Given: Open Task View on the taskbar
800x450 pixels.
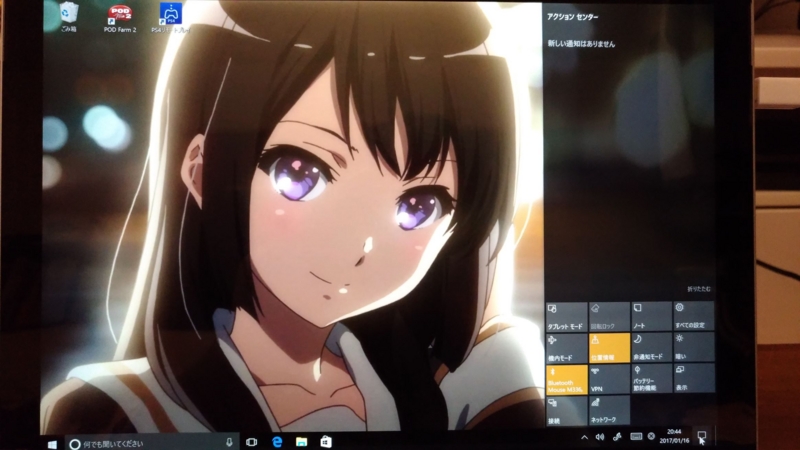Looking at the screenshot, I should tap(252, 442).
